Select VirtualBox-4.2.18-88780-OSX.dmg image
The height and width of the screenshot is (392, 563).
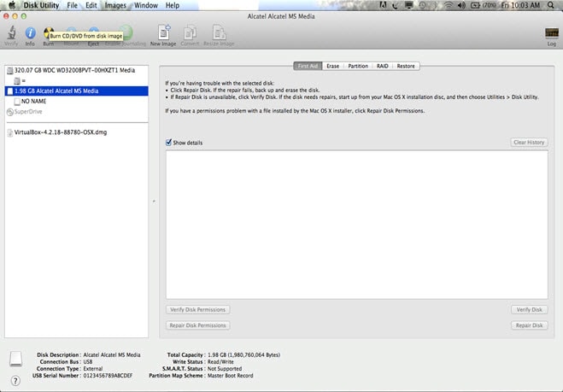[77, 132]
